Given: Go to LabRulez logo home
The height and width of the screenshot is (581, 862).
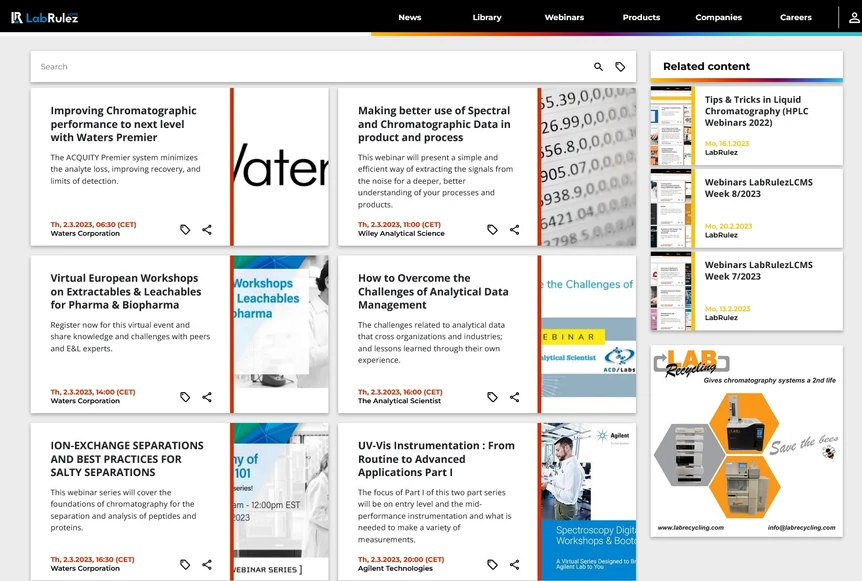Looking at the screenshot, I should point(44,17).
